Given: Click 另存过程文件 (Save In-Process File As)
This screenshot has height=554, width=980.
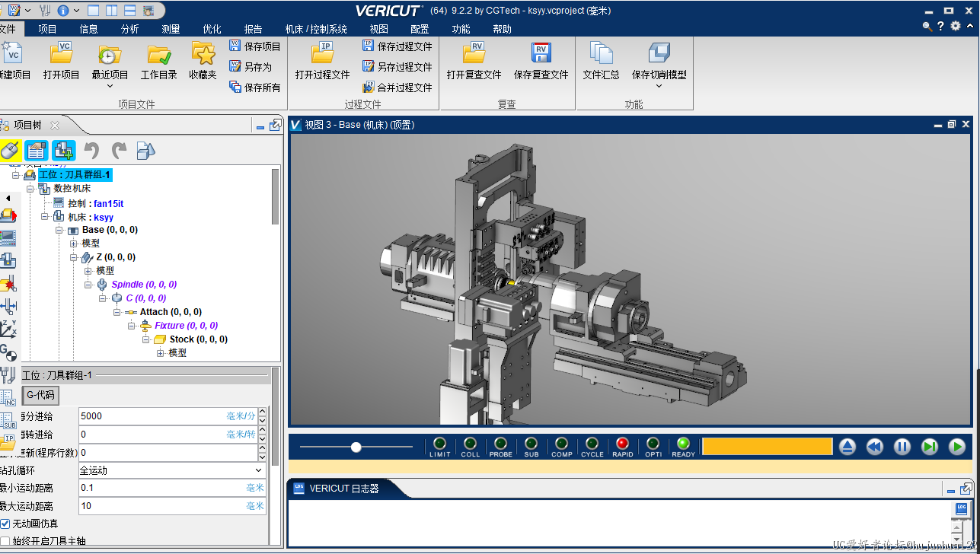Looking at the screenshot, I should (x=397, y=67).
